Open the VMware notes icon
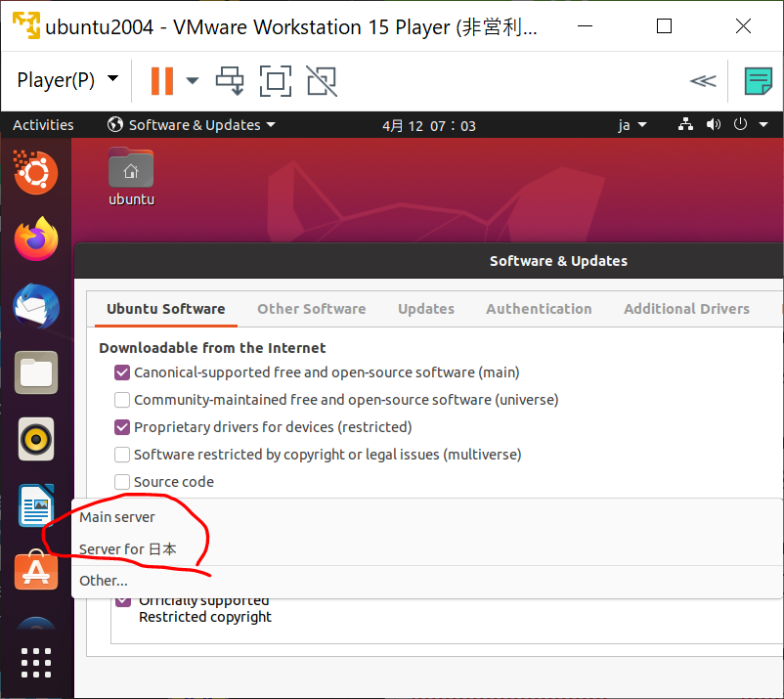Screen dimensions: 784x699 pos(758,81)
